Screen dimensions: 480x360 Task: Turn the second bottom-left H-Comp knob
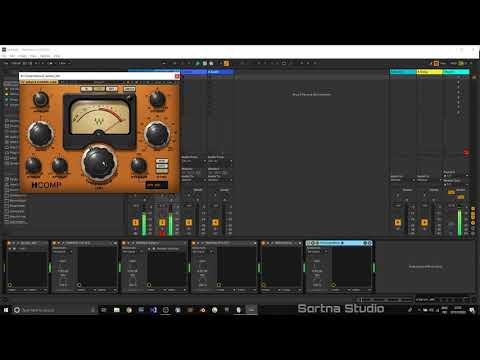[x=60, y=165]
